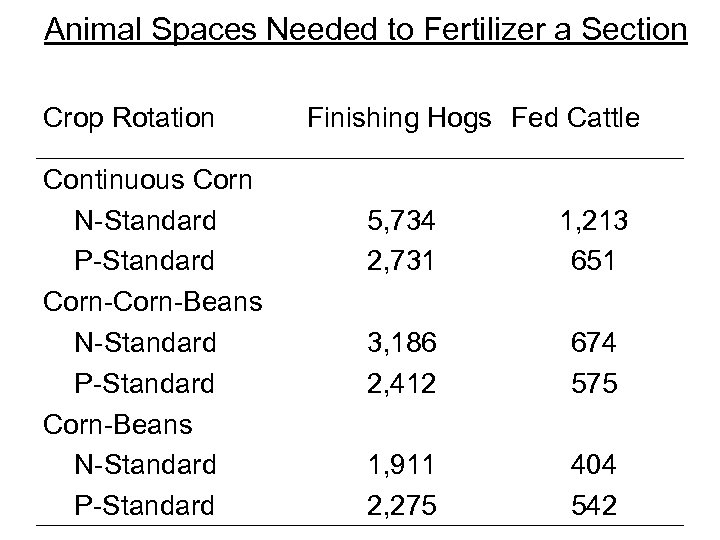This screenshot has height=540, width=720.
Task: Click the Corn-Corn-Beans row label
Action: (x=152, y=302)
